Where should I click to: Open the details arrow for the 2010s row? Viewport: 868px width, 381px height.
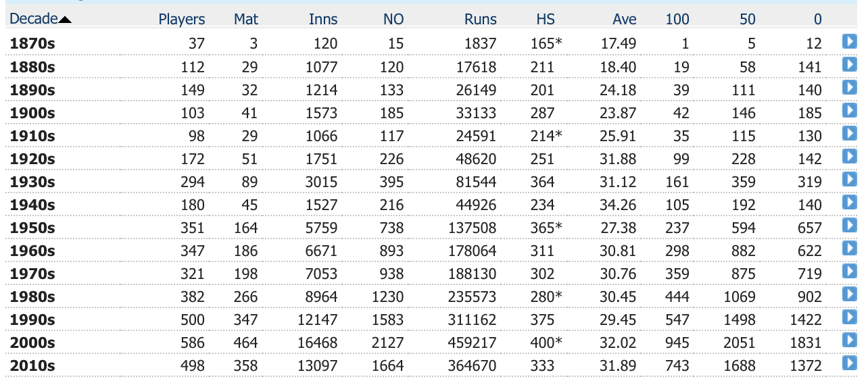850,363
